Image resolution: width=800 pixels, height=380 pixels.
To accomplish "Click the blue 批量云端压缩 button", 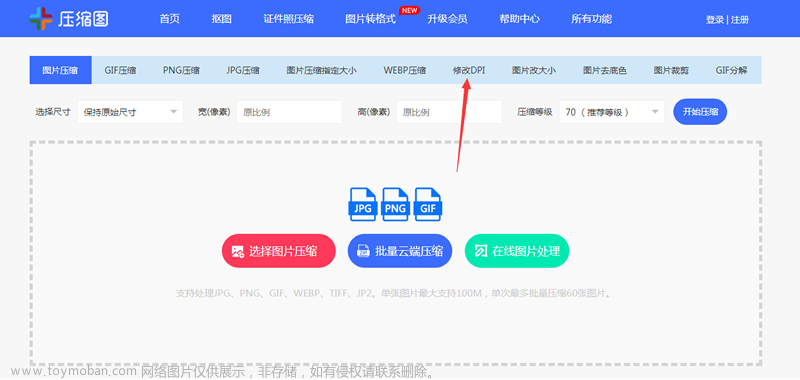I will pos(400,251).
